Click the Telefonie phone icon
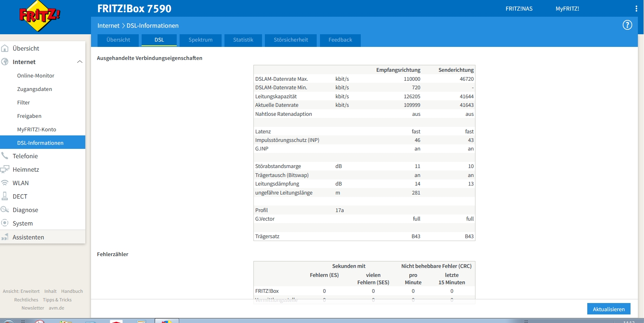The image size is (644, 323). (x=5, y=156)
